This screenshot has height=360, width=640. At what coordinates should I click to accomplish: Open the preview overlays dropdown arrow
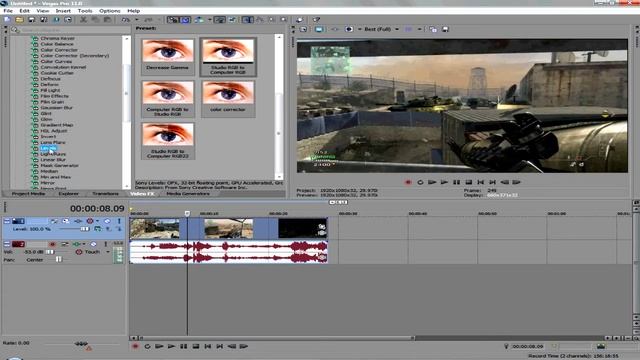[x=420, y=29]
